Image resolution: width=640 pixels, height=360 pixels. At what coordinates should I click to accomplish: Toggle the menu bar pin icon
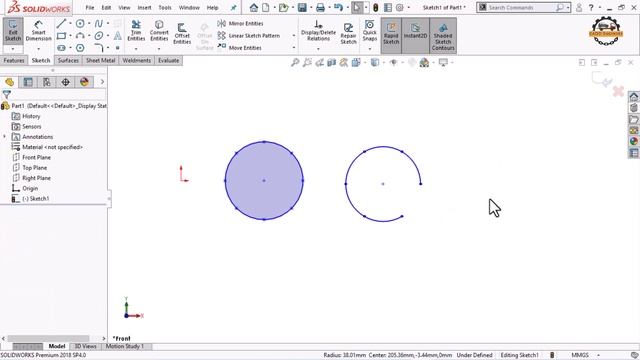coord(233,7)
